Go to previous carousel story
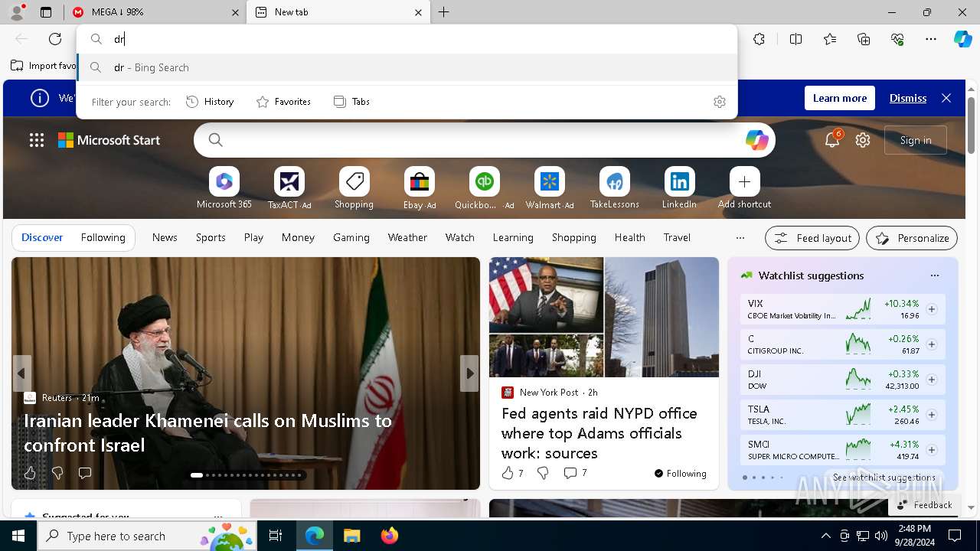The image size is (980, 551). [21, 373]
